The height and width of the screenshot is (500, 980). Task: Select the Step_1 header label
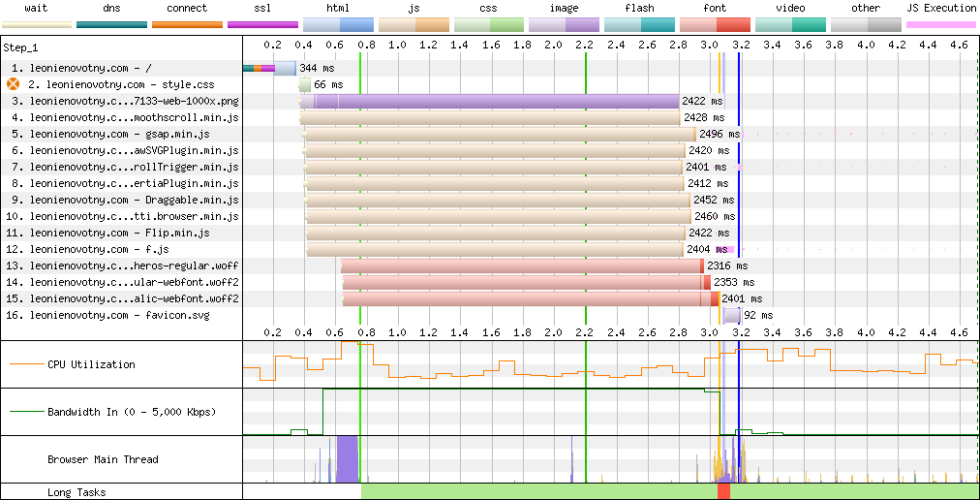click(x=20, y=47)
